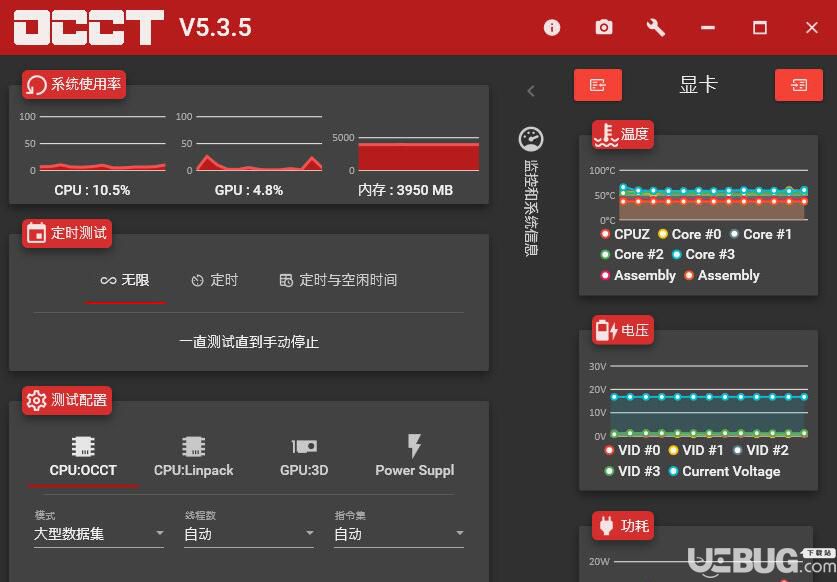Screen dimensions: 837x582
Task: Open settings via the wrench icon
Action: pos(656,28)
